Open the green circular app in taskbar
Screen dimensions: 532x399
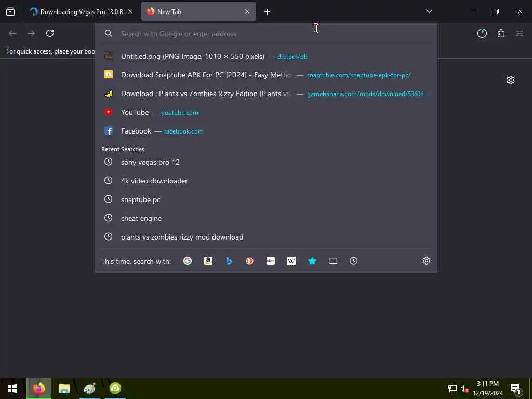click(x=115, y=388)
